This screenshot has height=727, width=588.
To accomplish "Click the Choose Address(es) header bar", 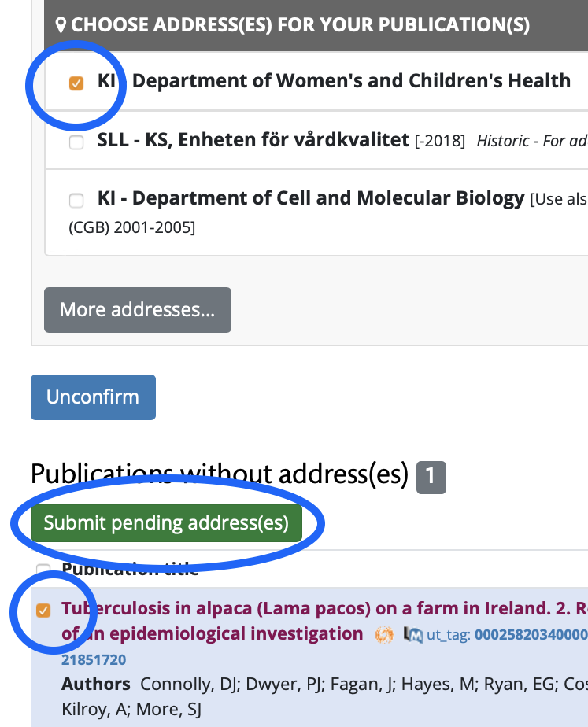I will [x=316, y=25].
